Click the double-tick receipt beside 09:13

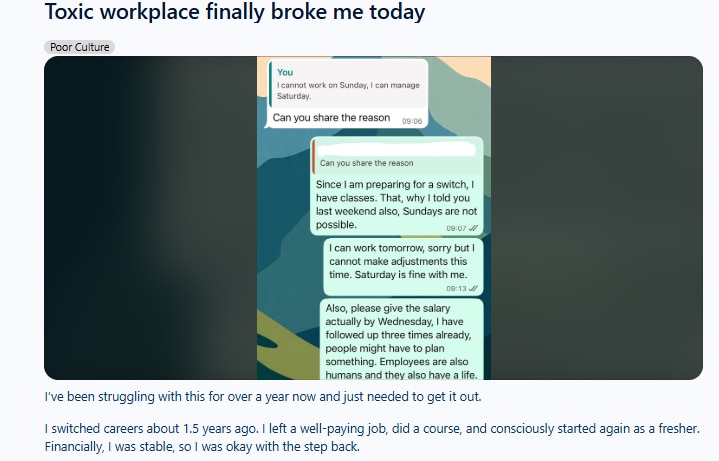point(472,288)
